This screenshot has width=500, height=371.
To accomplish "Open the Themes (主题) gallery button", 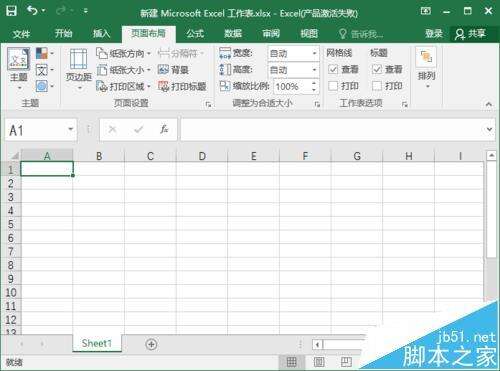I will coord(19,69).
